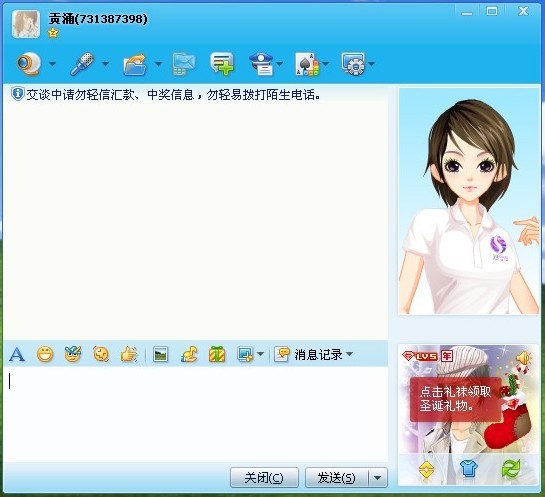The image size is (545, 497).
Task: Expand the 消息记录 message history dropdown
Action: coord(349,354)
